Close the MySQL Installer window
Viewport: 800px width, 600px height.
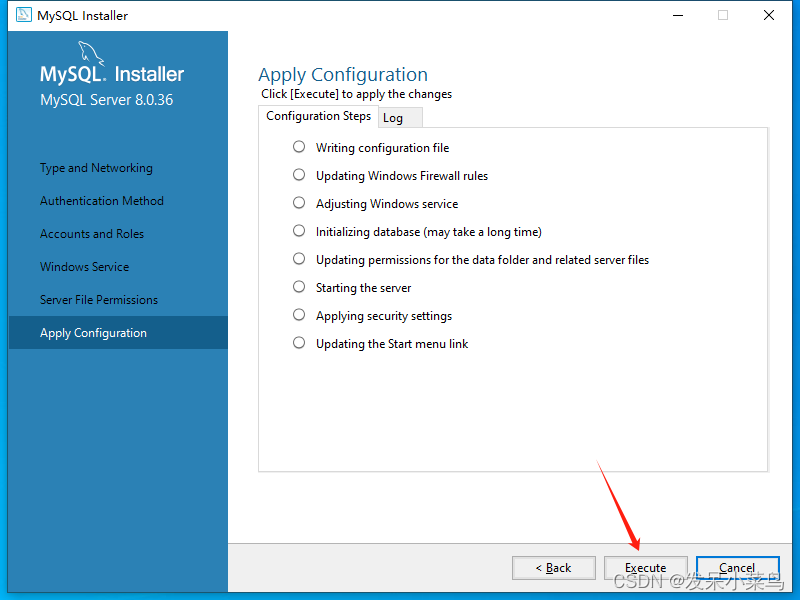(x=769, y=15)
